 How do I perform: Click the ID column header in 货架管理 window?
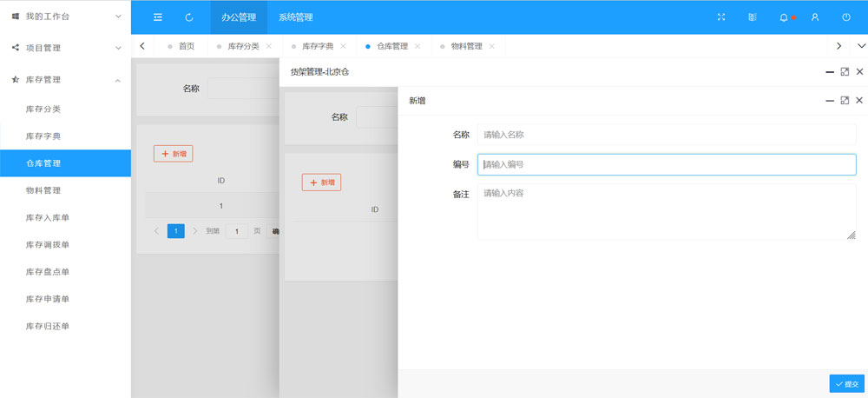pyautogui.click(x=375, y=209)
